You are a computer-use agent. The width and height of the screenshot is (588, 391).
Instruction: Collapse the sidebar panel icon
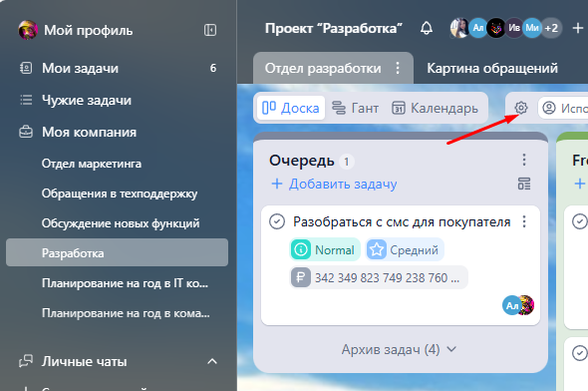pos(210,30)
